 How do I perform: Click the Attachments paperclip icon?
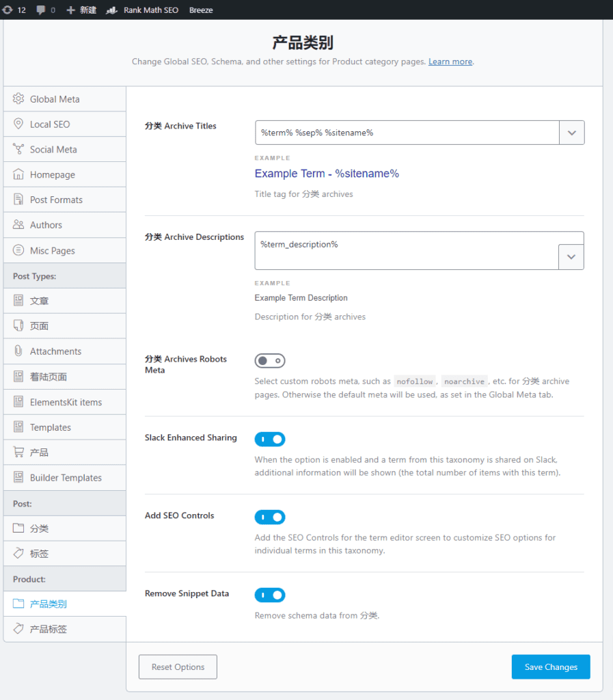tap(18, 351)
